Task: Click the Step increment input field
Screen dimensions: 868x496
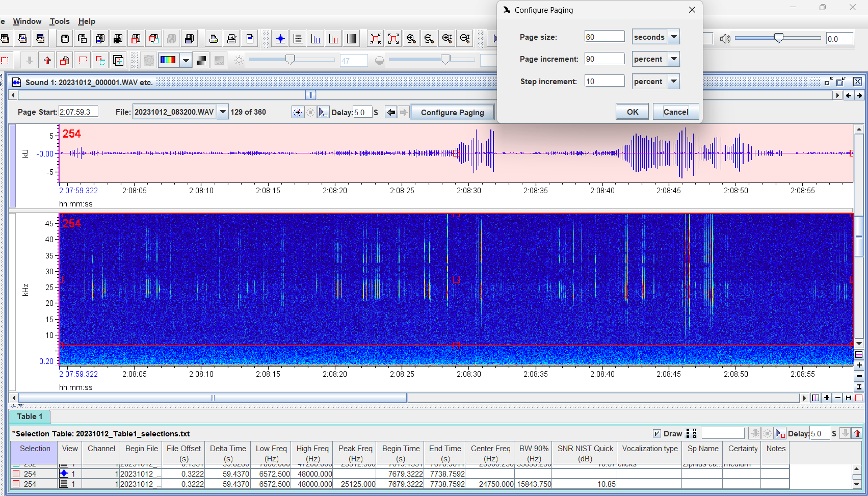Action: 604,81
